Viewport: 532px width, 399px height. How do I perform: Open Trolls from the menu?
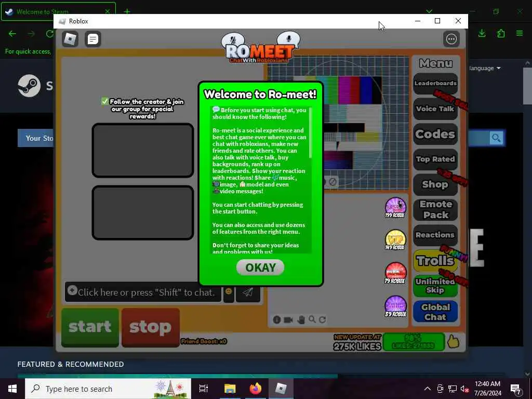(435, 261)
